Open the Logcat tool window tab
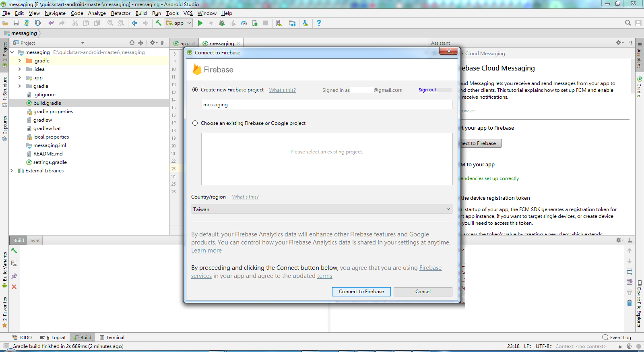 click(53, 338)
